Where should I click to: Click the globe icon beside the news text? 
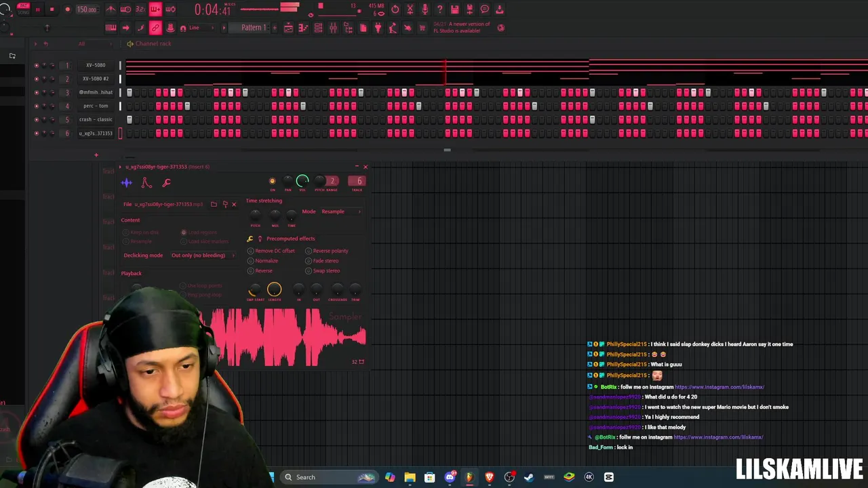pyautogui.click(x=500, y=28)
